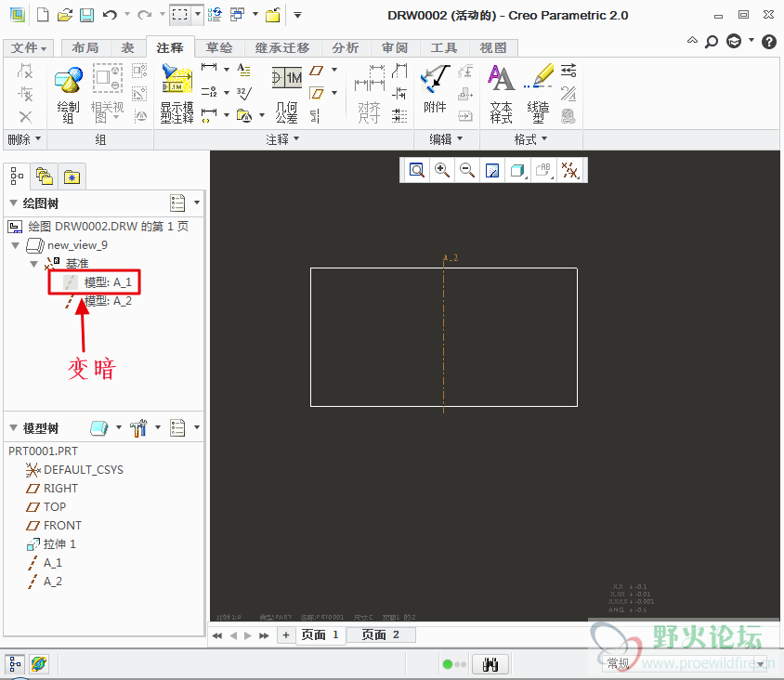Switch to the 表 ribbon tab
784x680 pixels.
coord(127,48)
